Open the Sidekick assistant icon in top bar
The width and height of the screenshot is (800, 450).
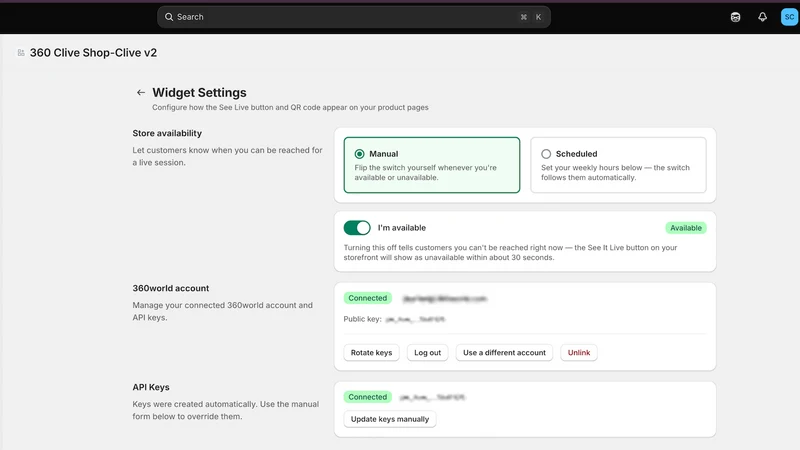(735, 17)
